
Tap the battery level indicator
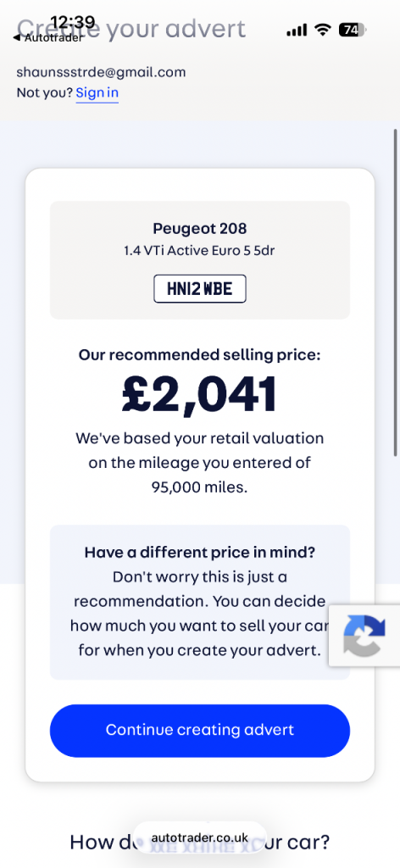coord(352,30)
